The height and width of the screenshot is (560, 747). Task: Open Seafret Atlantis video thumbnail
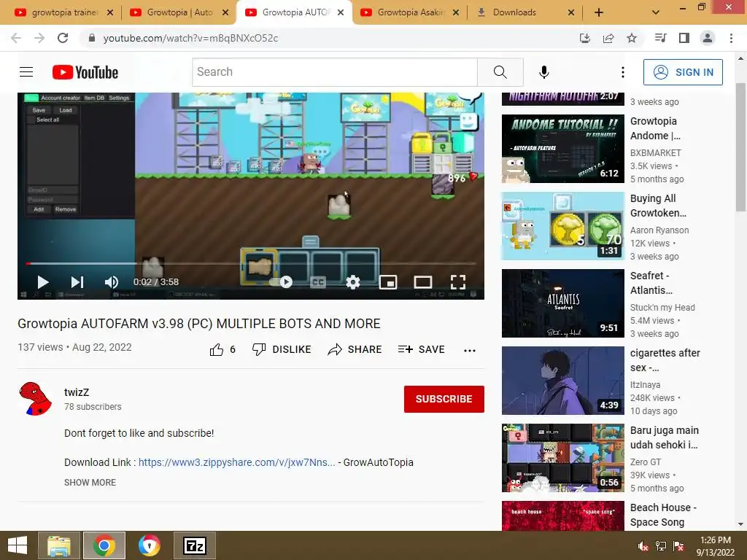coord(562,303)
